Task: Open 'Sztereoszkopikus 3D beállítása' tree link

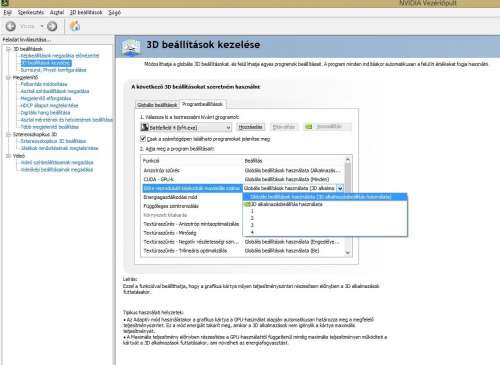Action: [x=53, y=141]
